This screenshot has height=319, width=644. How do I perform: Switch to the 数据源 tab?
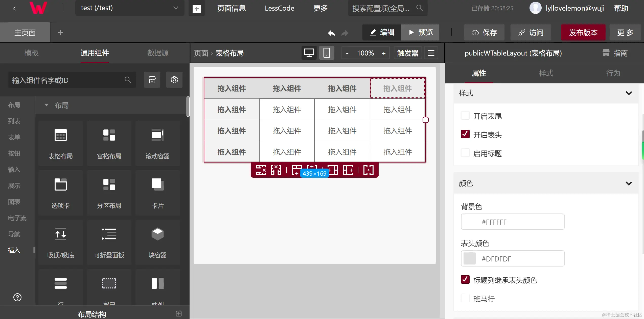pyautogui.click(x=158, y=53)
